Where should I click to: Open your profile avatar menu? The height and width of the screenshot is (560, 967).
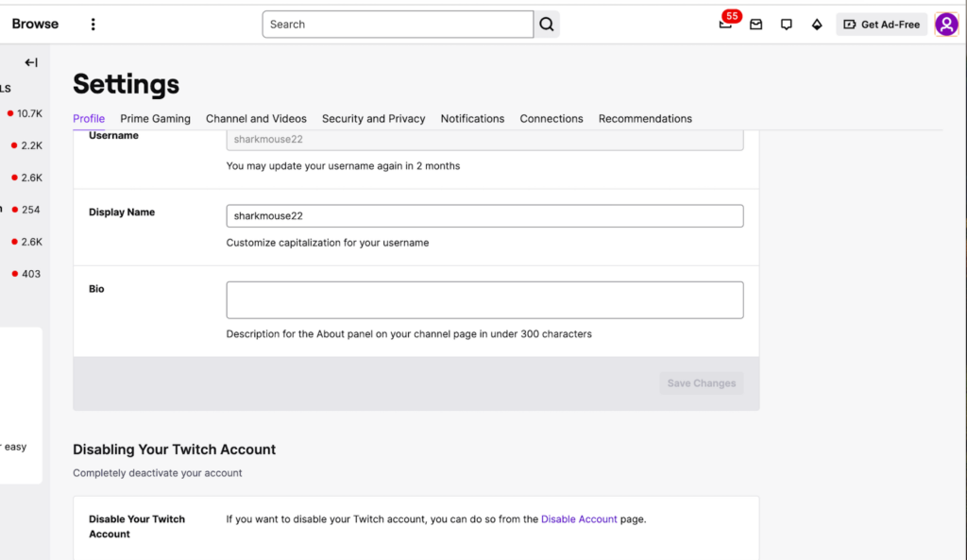tap(947, 24)
